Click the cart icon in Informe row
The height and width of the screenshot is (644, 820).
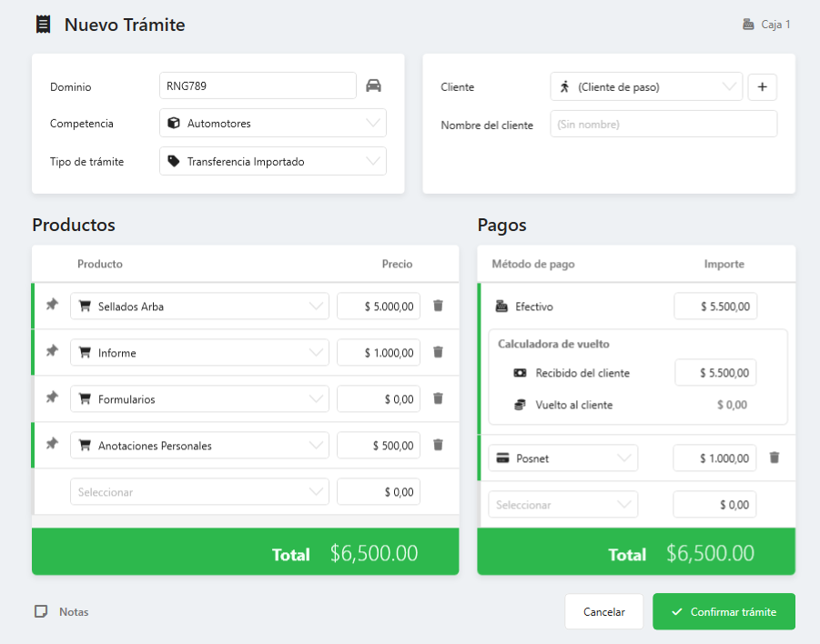(85, 352)
